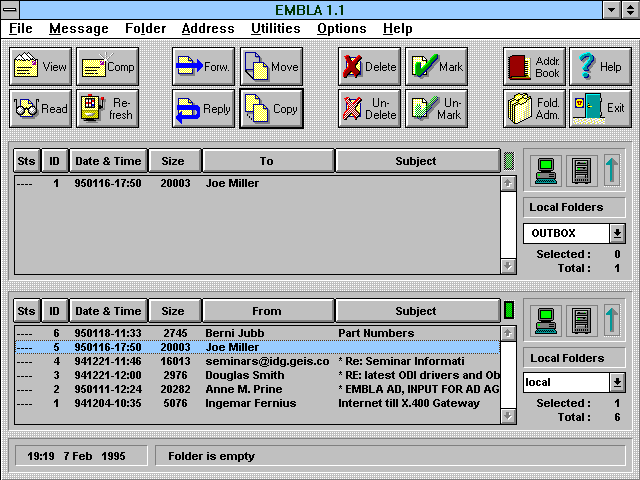Viewport: 640px width, 480px height.
Task: Click upper pane Subject column header
Action: click(418, 161)
